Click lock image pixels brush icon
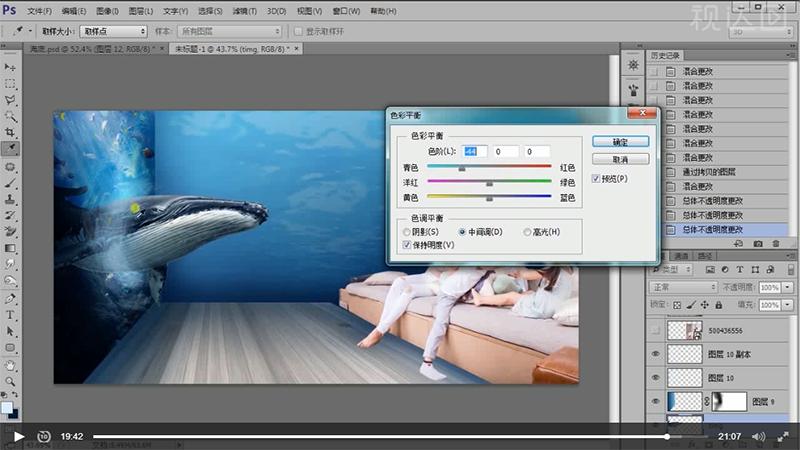Image resolution: width=800 pixels, height=450 pixels. [x=691, y=305]
